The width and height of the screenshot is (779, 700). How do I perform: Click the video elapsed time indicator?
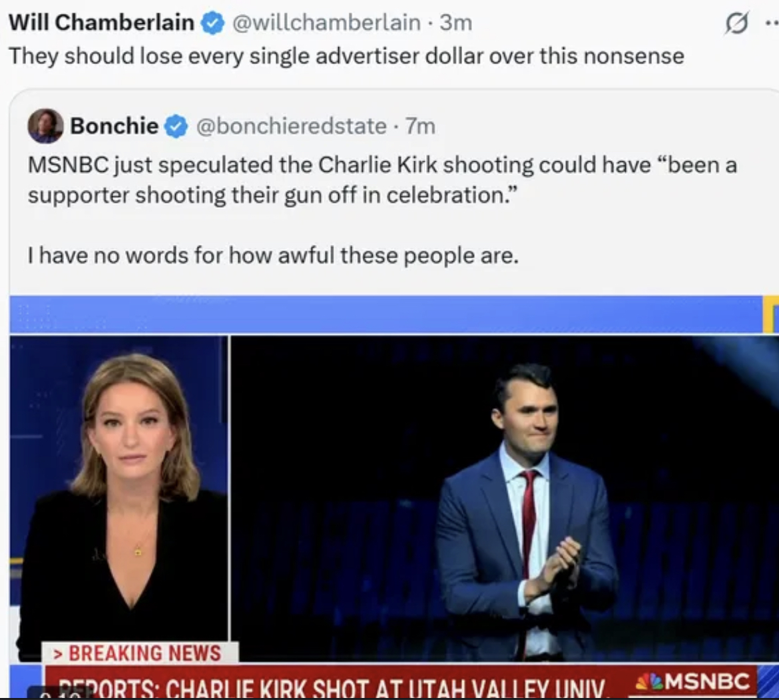[60, 695]
